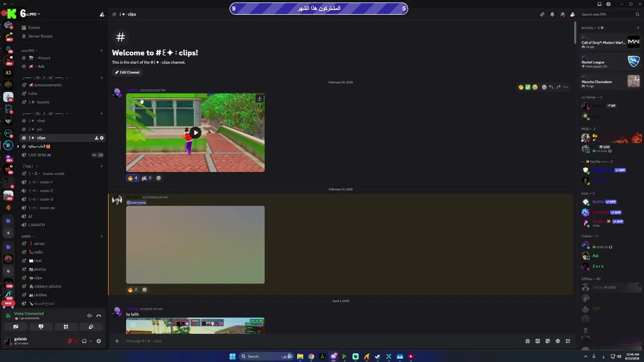Screen dimensions: 644x362
Task: Unmute the microphone
Action: pos(70,341)
